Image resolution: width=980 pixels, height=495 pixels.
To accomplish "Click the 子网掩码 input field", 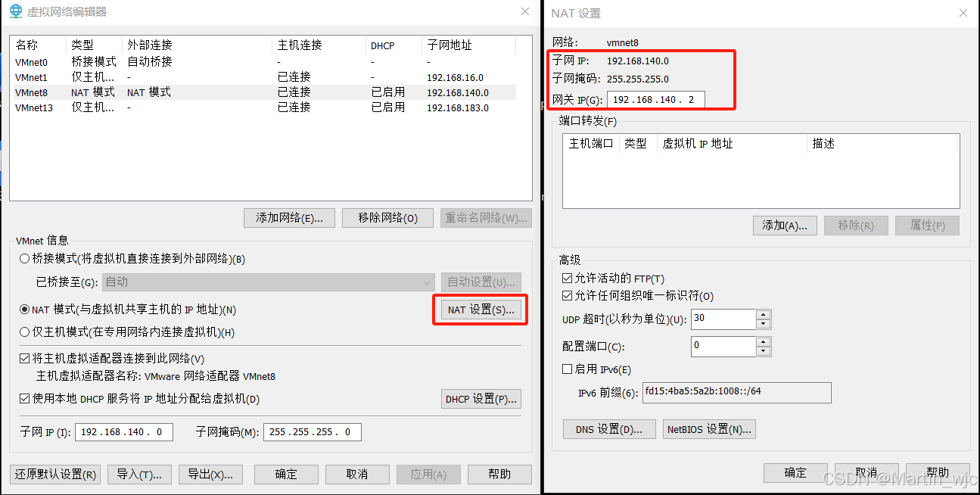I will coord(312,432).
